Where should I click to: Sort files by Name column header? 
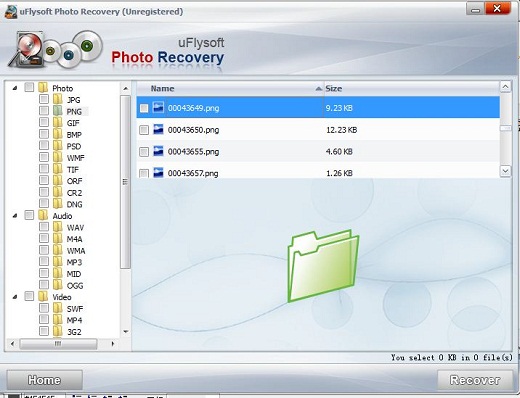[230, 89]
